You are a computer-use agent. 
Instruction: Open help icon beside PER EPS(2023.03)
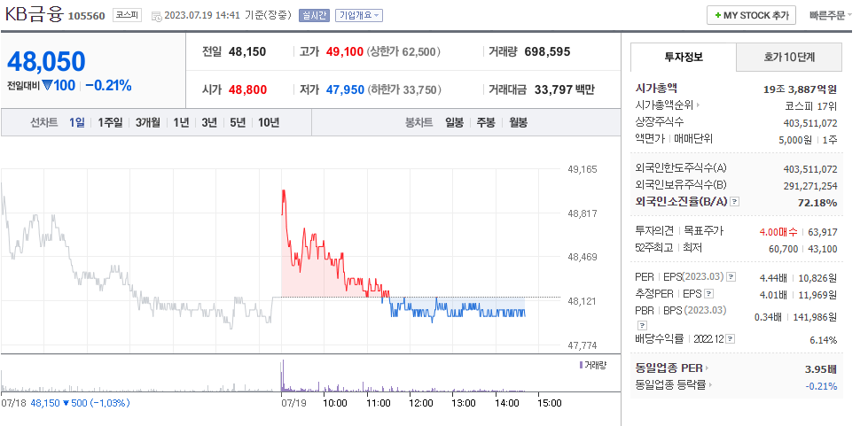pyautogui.click(x=731, y=276)
